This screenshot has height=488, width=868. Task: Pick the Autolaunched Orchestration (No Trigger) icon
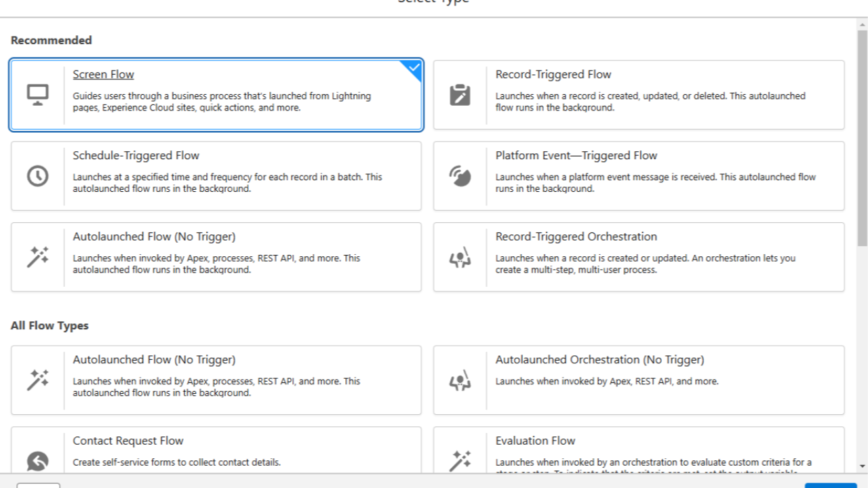[x=460, y=380]
